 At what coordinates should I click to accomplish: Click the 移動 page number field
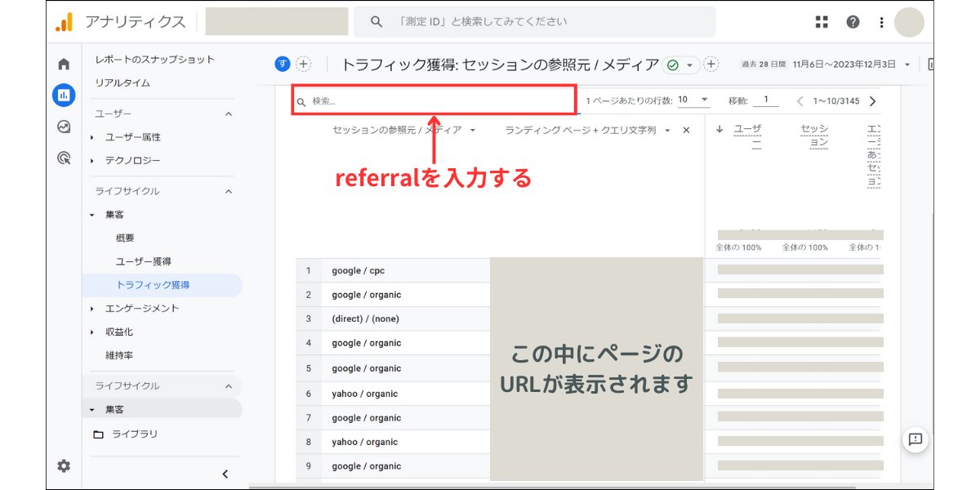coord(766,100)
